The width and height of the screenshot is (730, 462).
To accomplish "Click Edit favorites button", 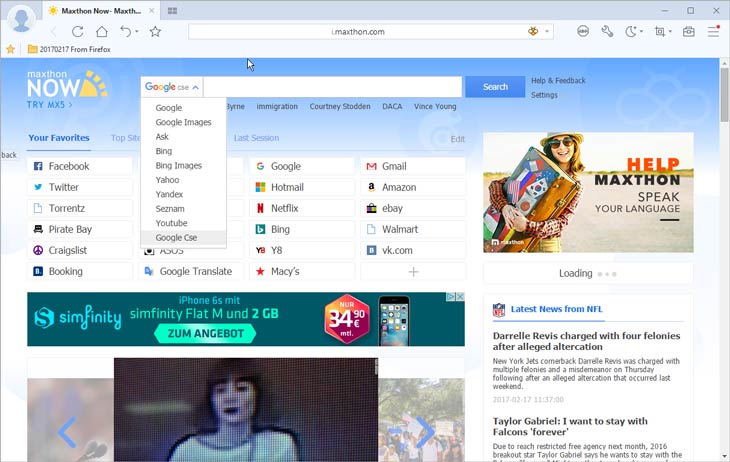I will tap(458, 139).
